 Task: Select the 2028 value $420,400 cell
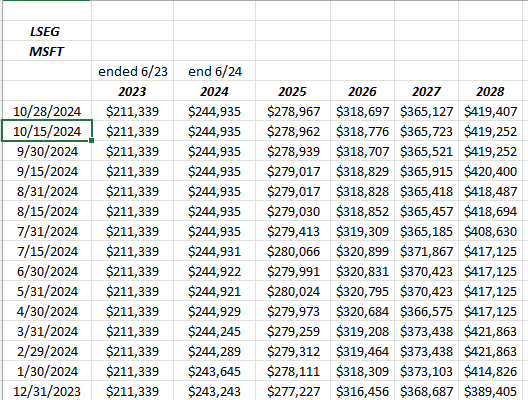[x=490, y=171]
